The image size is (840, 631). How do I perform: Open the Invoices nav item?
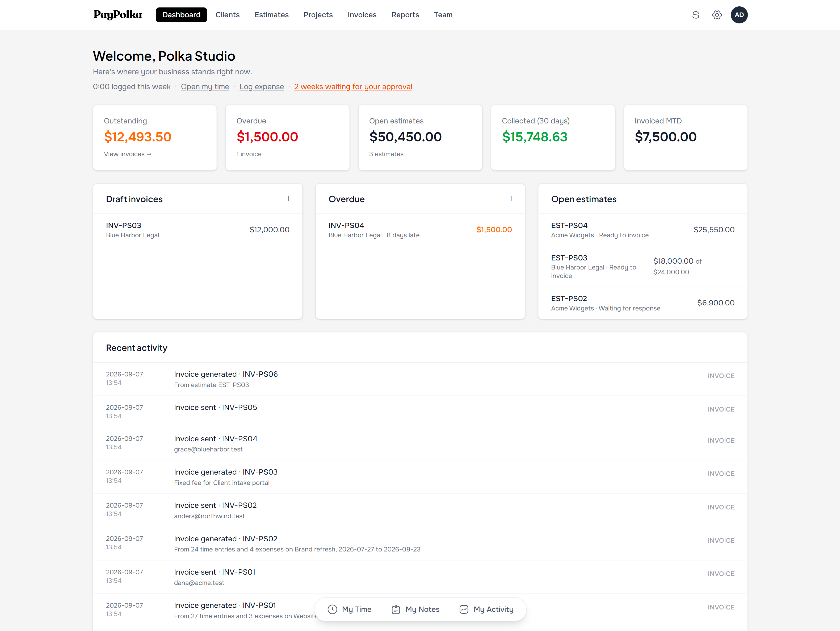pyautogui.click(x=362, y=15)
